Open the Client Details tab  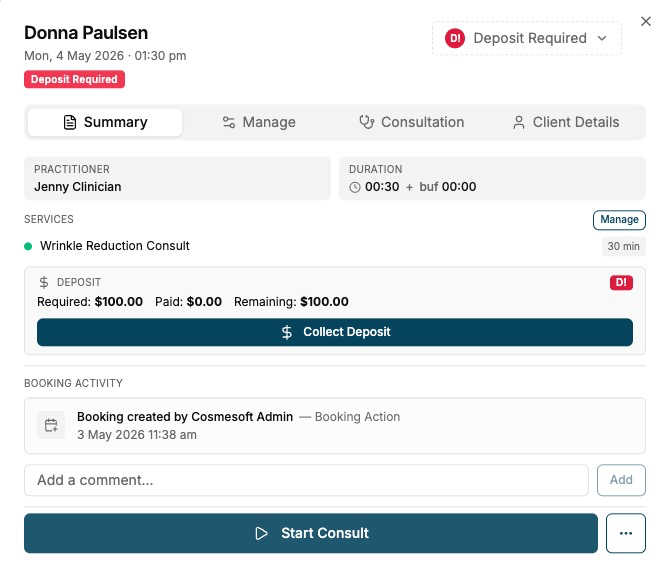click(566, 122)
